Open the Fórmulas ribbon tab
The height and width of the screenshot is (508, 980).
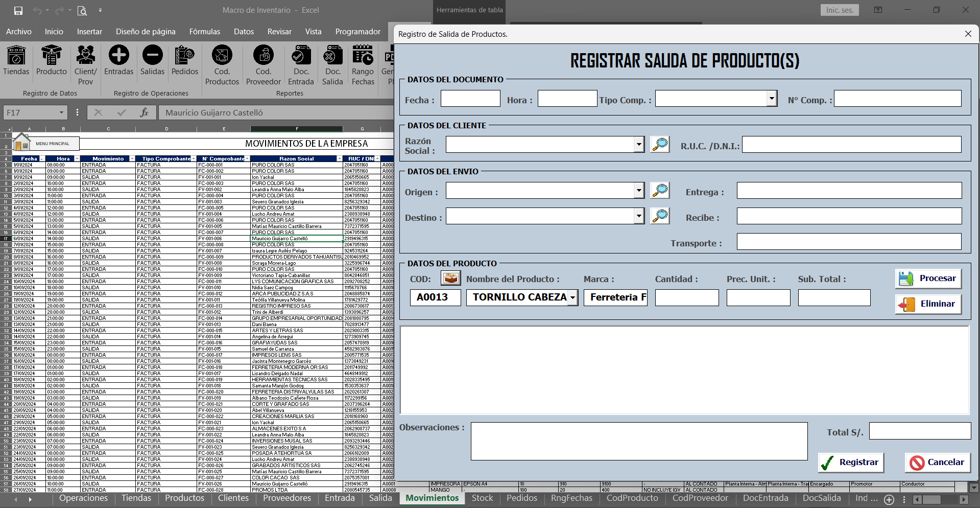(204, 32)
